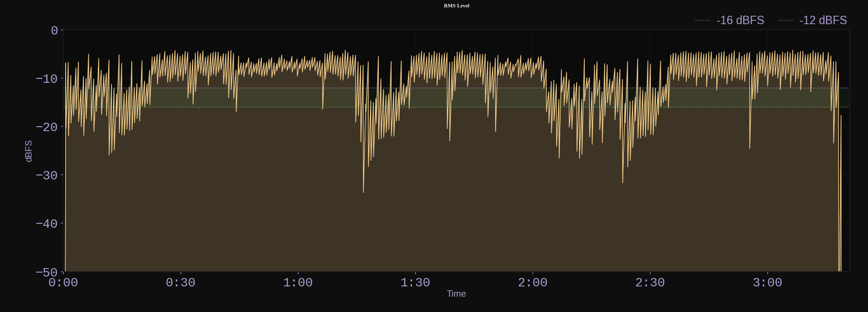Toggle the -12 dBFS legend entry
Screen dimensions: 868x312
point(812,20)
